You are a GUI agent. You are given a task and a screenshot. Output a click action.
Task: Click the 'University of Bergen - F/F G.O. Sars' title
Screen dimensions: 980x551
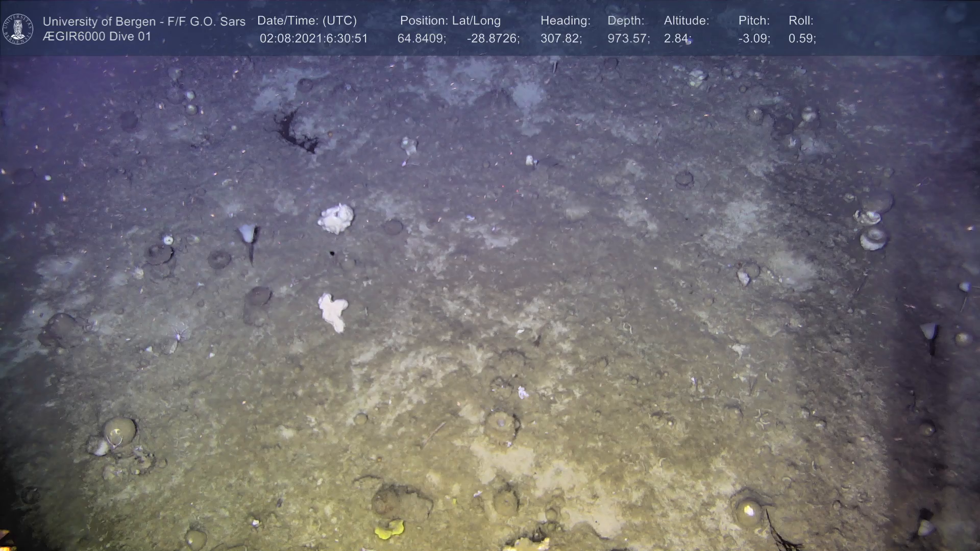[144, 21]
